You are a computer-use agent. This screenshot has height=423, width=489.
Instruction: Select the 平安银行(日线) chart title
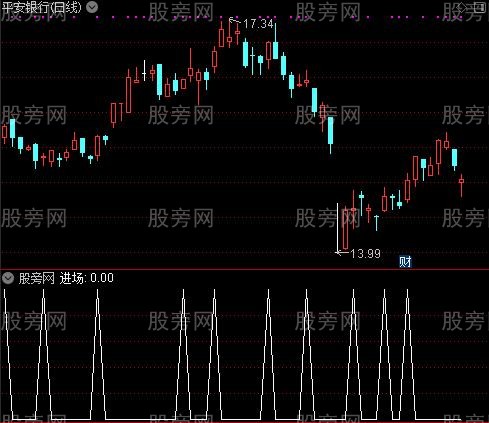tap(41, 7)
